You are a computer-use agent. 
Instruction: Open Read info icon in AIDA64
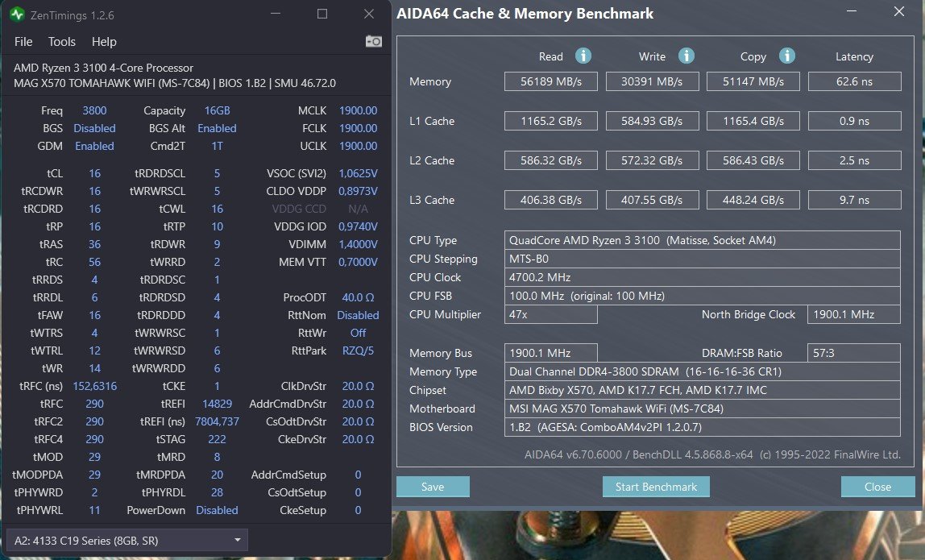tap(583, 56)
